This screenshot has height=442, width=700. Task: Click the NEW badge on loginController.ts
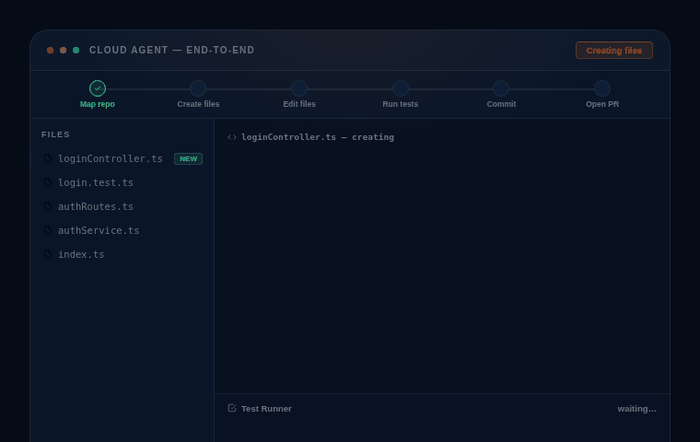pyautogui.click(x=188, y=159)
